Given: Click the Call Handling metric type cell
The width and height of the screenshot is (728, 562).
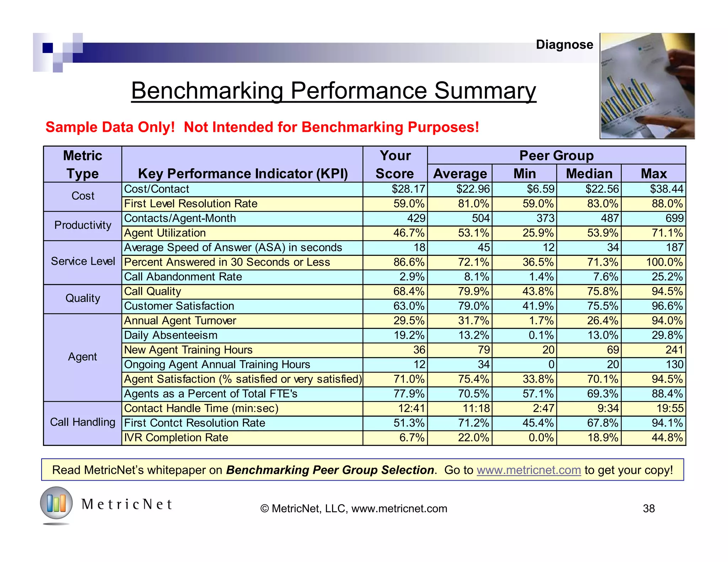Looking at the screenshot, I should pos(83,422).
